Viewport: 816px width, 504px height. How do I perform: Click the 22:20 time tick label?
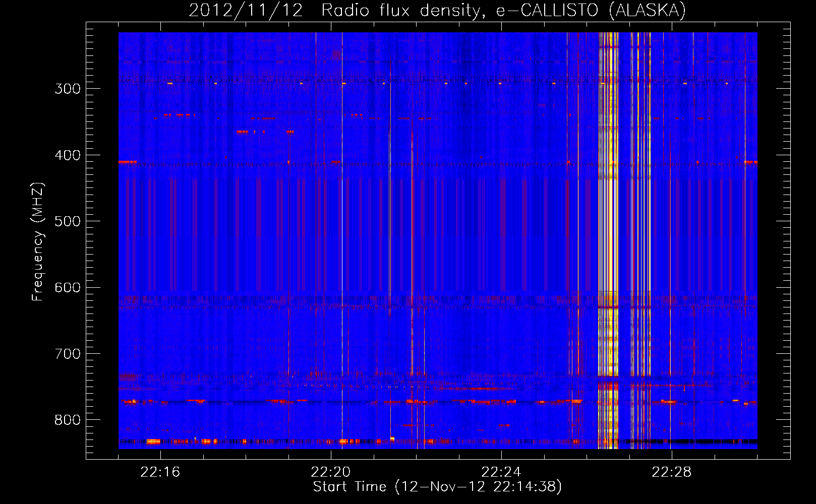pyautogui.click(x=331, y=472)
